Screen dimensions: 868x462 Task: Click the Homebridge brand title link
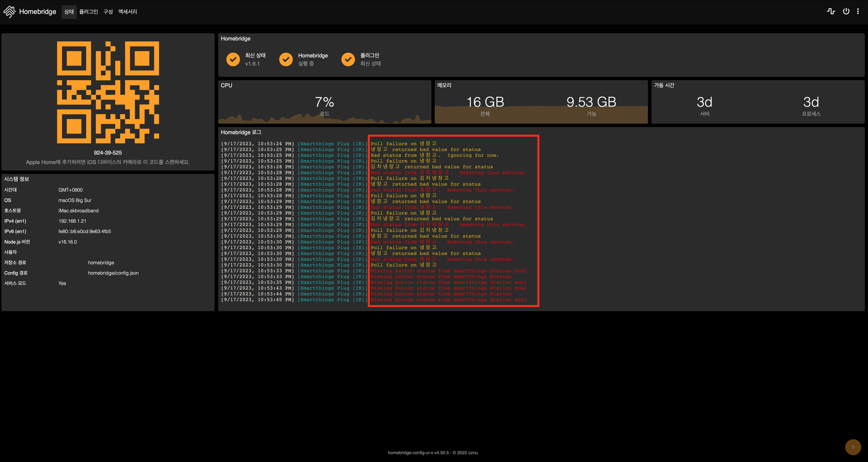pos(37,12)
